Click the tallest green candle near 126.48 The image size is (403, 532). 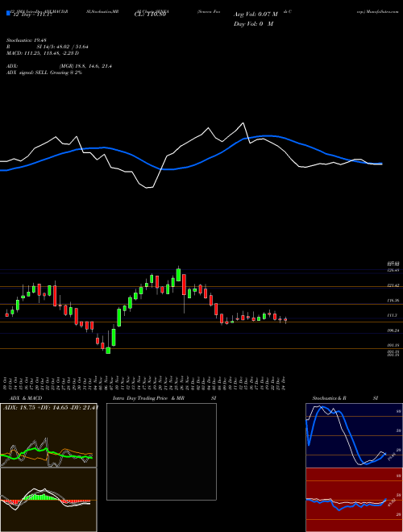[178, 275]
